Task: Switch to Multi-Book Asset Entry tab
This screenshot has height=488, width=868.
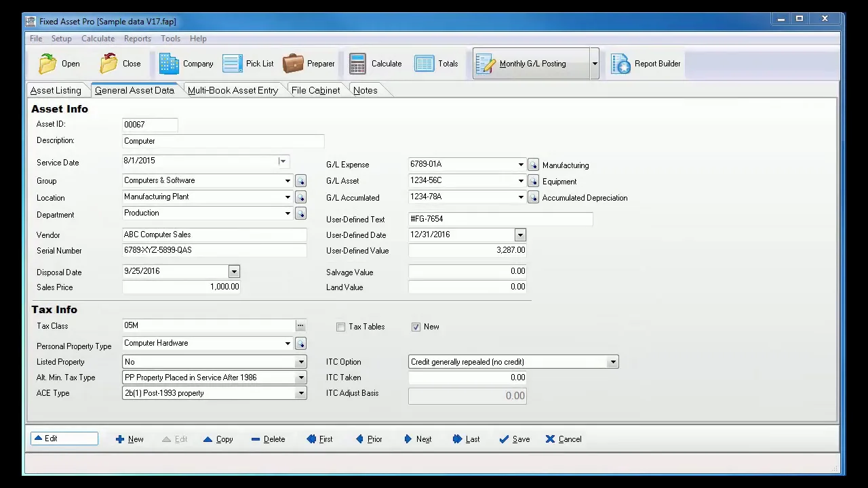Action: point(233,90)
